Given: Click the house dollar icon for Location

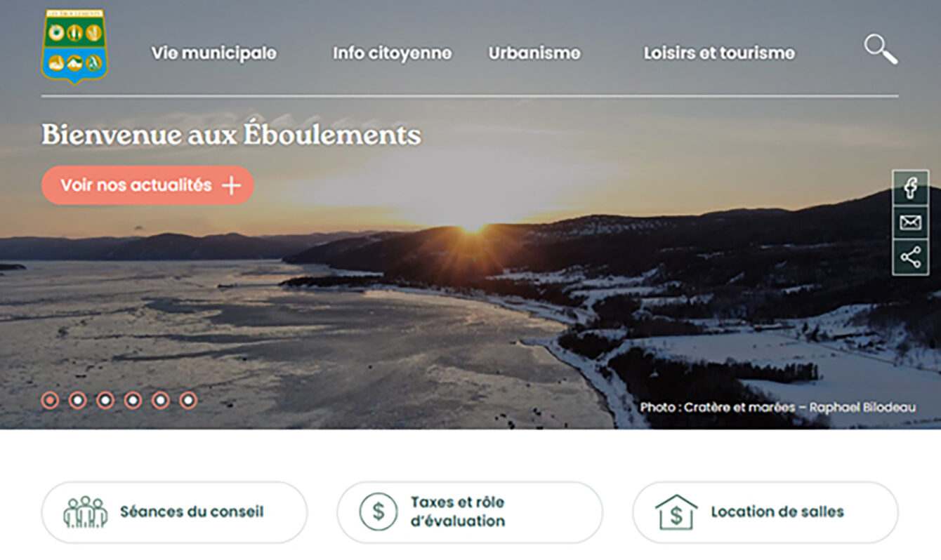Looking at the screenshot, I should [x=676, y=512].
